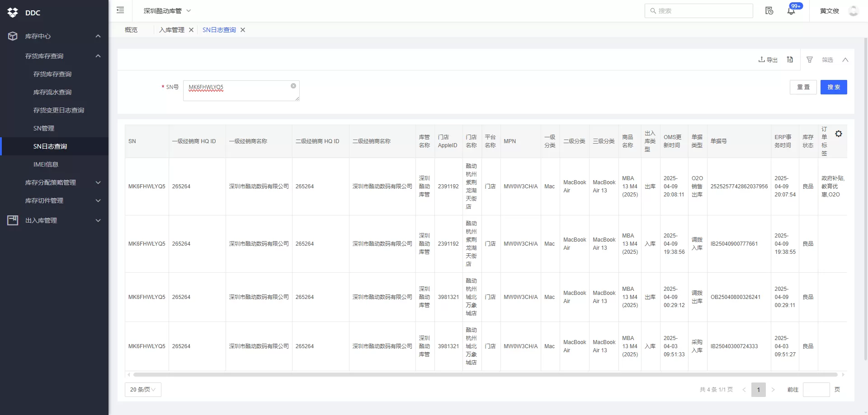Close the 入库管理 tab

point(191,30)
